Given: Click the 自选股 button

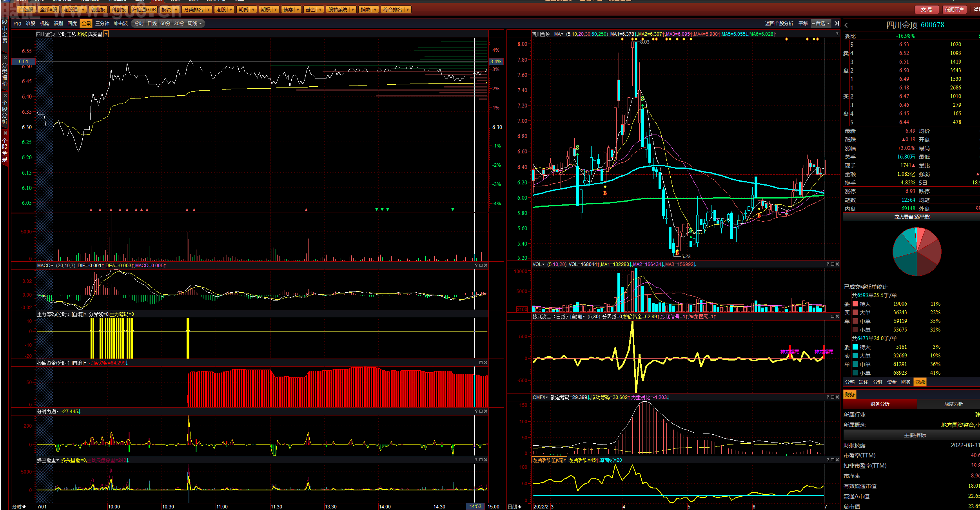Looking at the screenshot, I should point(26,10).
